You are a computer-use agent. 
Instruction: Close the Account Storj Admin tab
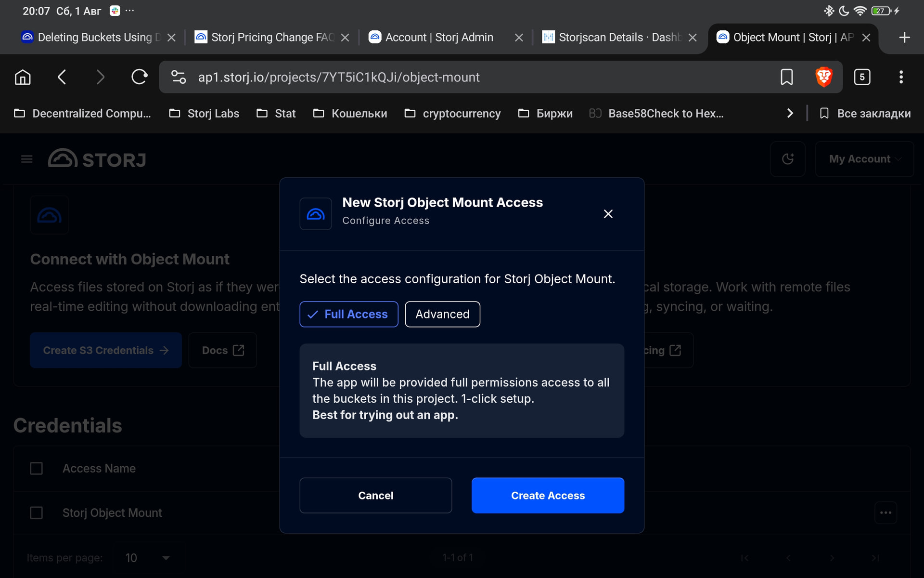point(519,38)
